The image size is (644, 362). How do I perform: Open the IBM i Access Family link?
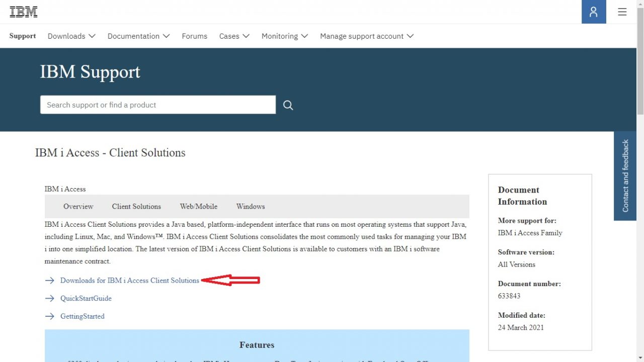[x=530, y=233]
